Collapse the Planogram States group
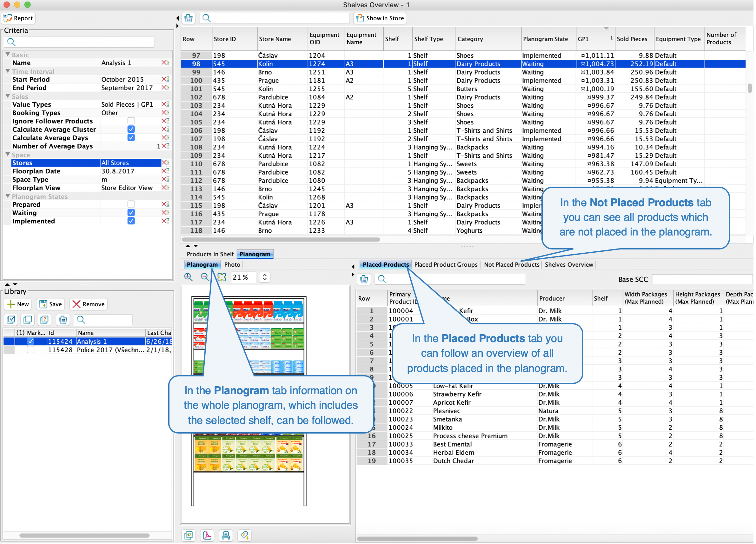 tap(8, 197)
